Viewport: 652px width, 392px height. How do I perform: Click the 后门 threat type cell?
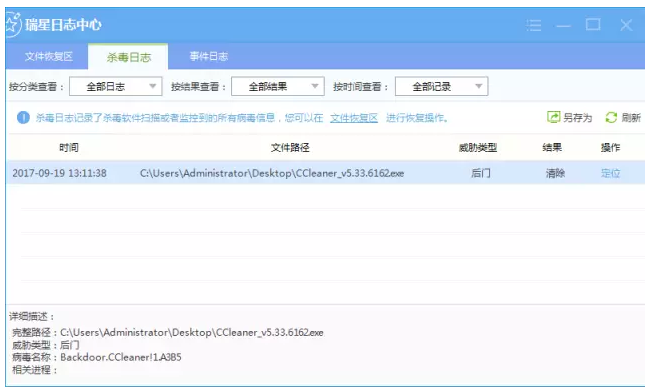coord(481,173)
